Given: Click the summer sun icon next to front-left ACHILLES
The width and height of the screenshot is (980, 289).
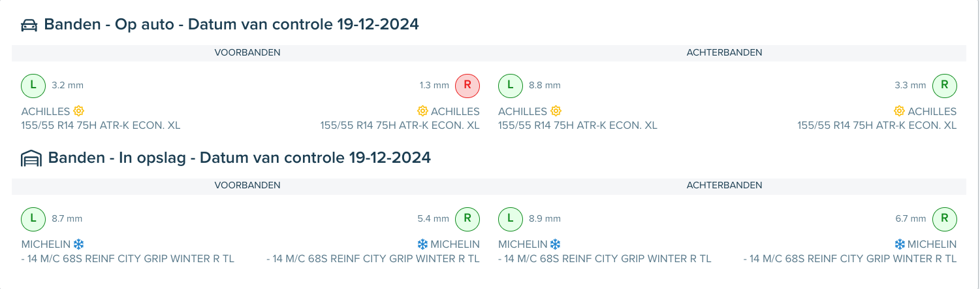Looking at the screenshot, I should 79,111.
